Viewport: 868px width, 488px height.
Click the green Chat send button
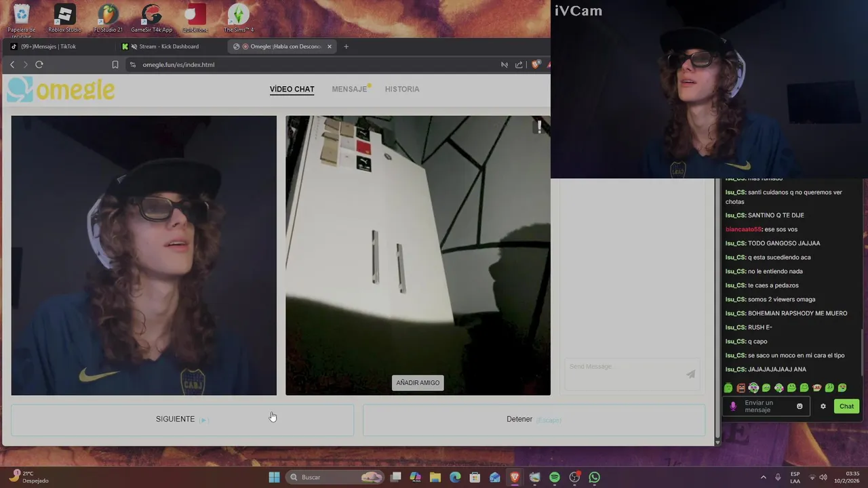coord(846,406)
